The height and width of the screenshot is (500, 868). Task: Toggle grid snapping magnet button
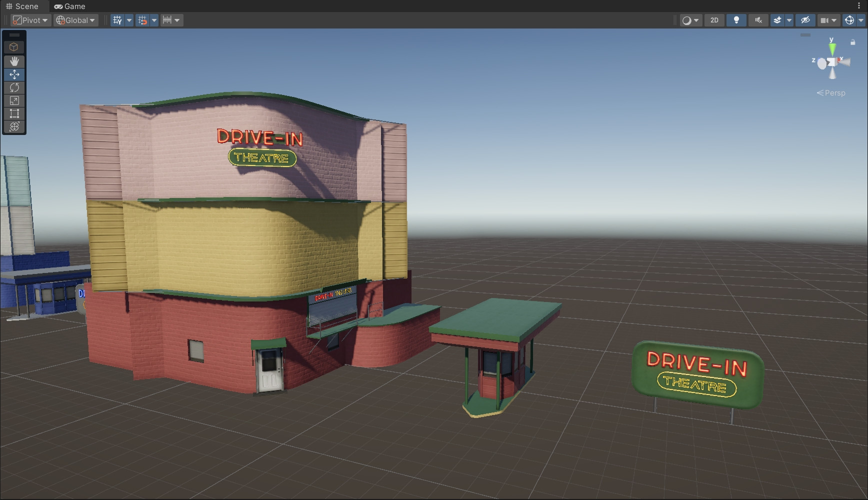point(142,20)
